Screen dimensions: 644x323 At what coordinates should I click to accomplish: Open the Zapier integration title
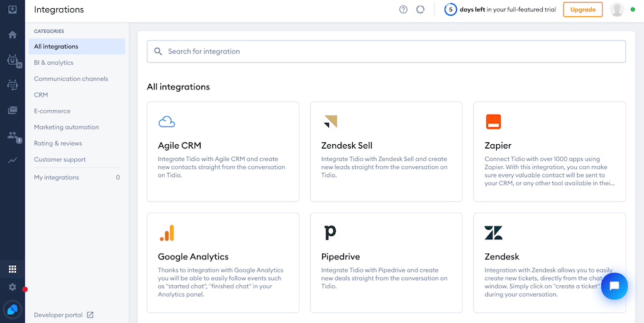(498, 145)
